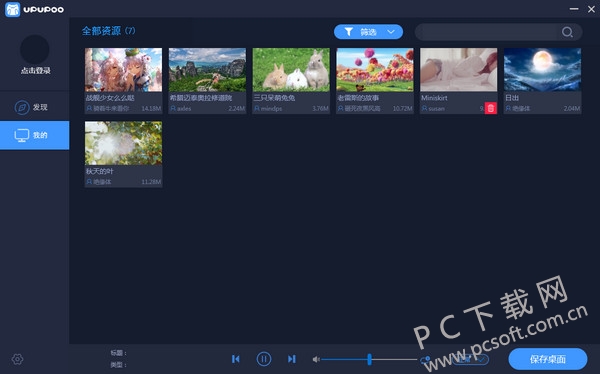600x374 pixels.
Task: Toggle the playback mode selector in the bottom bar
Action: pos(470,359)
